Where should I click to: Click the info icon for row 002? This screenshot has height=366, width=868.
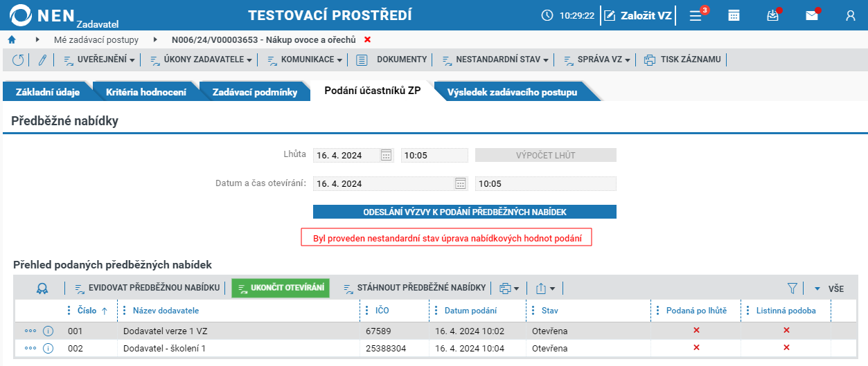coord(48,348)
